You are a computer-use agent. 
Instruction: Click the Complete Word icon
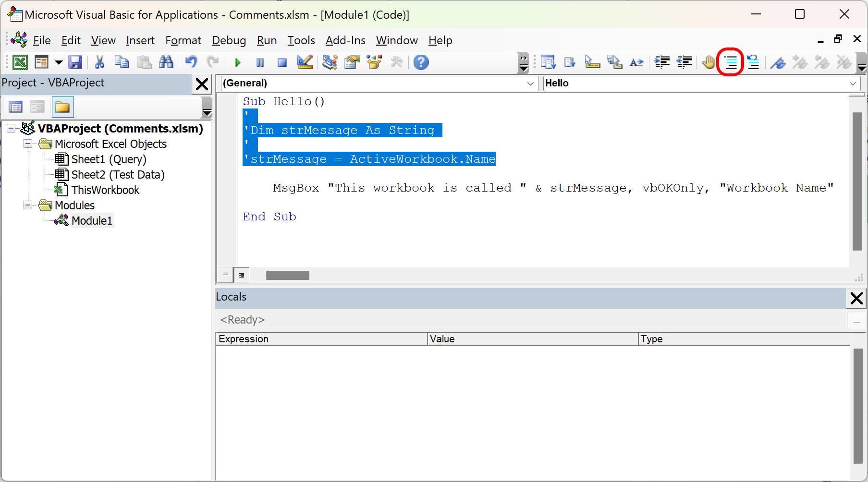point(636,62)
